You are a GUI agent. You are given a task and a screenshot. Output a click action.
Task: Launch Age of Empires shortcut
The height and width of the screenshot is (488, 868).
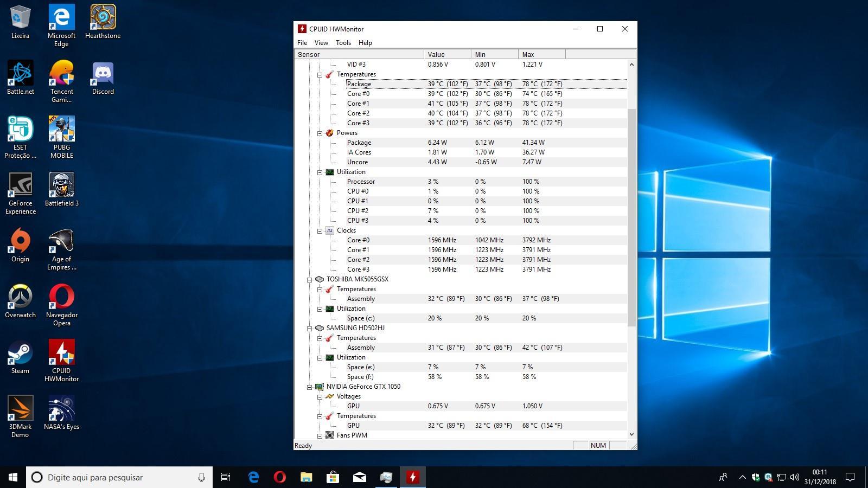[61, 249]
